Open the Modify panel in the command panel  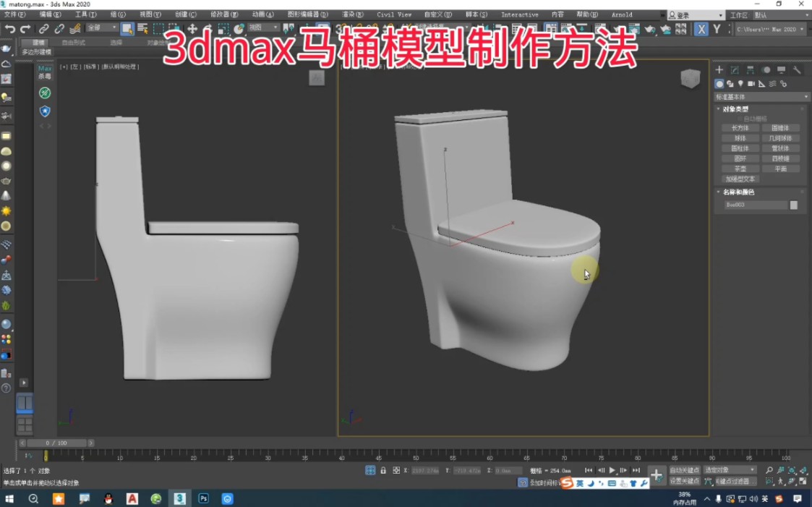coord(735,69)
